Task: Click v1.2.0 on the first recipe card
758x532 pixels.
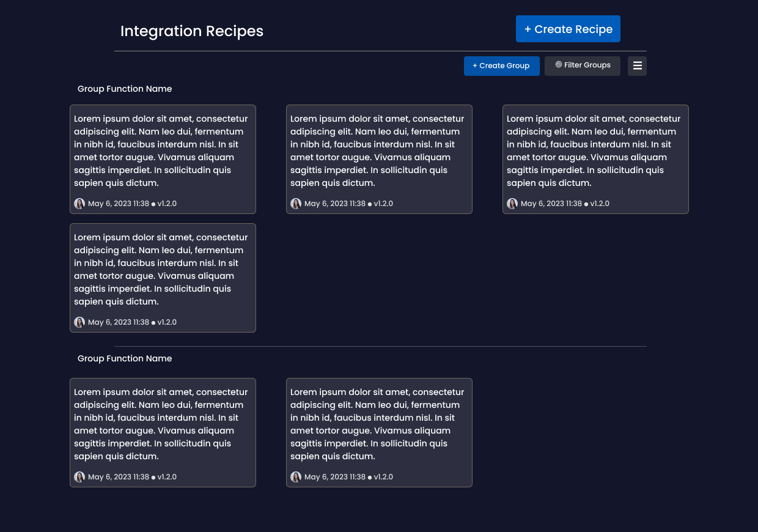Action: click(167, 204)
